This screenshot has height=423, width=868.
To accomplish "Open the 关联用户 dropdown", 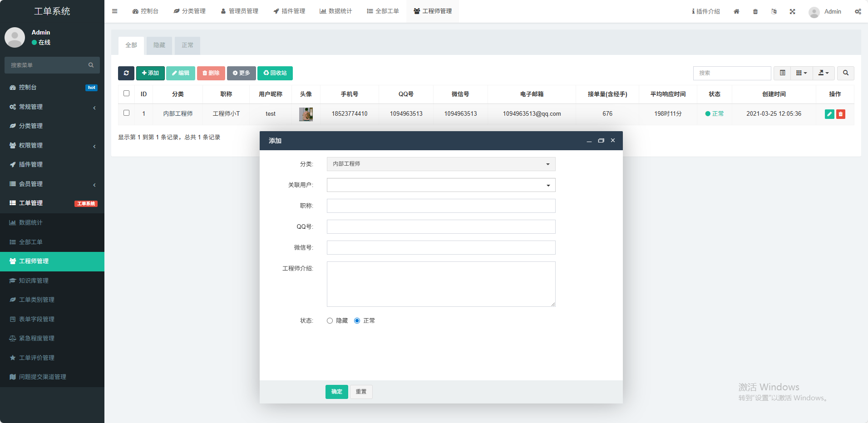I will pyautogui.click(x=441, y=185).
